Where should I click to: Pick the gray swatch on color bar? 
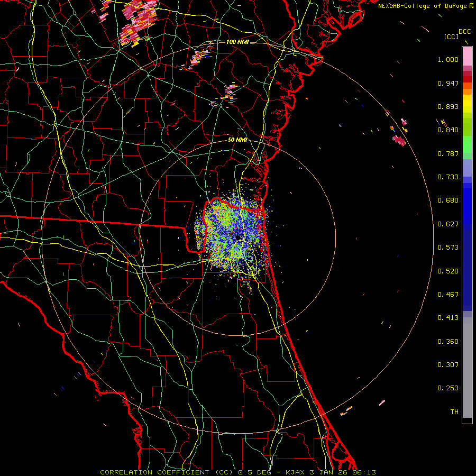(x=467, y=368)
